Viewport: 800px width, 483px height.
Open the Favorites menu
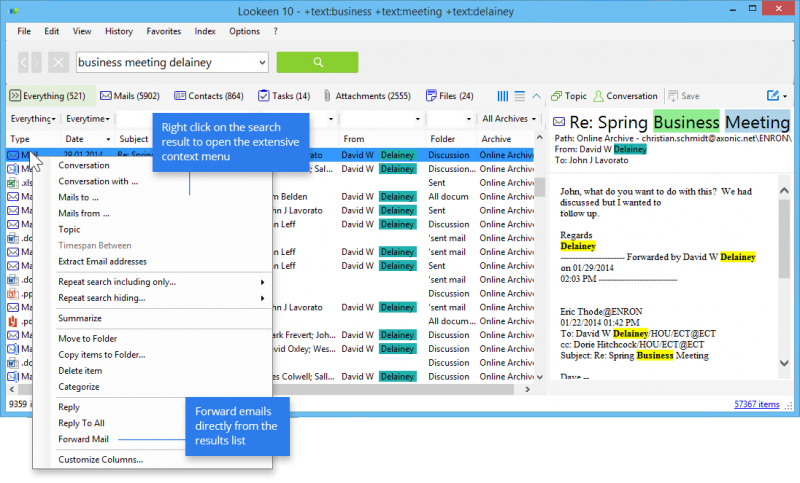click(164, 31)
